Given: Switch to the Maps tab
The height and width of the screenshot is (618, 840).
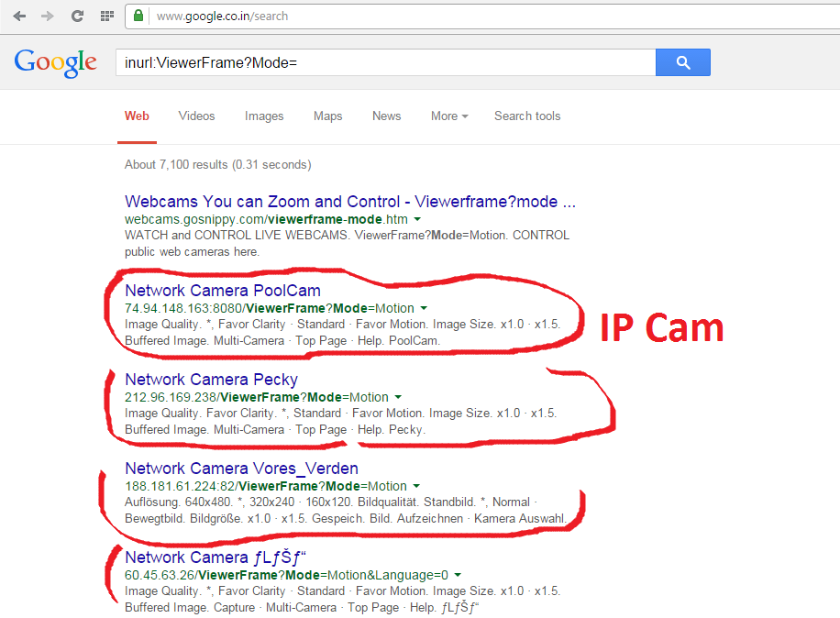Looking at the screenshot, I should (x=328, y=116).
